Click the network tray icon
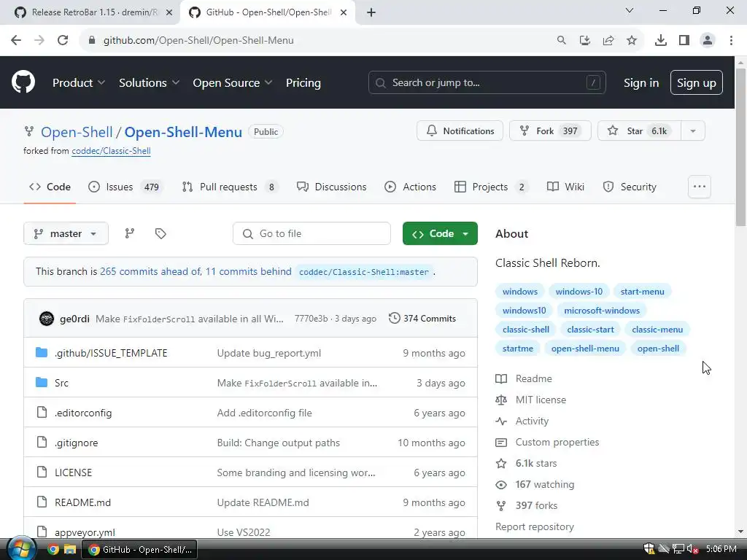Viewport: 747px width, 560px height. click(678, 549)
